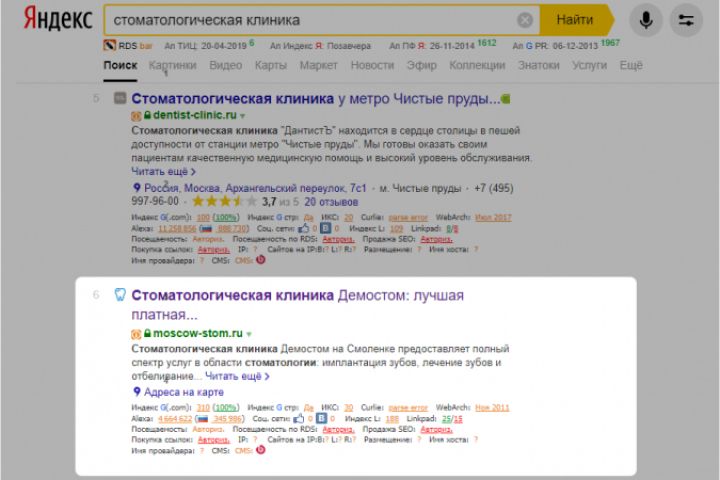Image resolution: width=720 pixels, height=480 pixels.
Task: Click the star rating 3,7 из 5
Action: (245, 202)
